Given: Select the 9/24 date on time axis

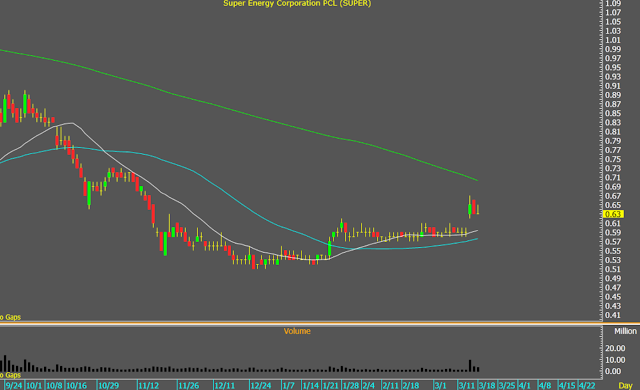Looking at the screenshot, I should tap(14, 386).
